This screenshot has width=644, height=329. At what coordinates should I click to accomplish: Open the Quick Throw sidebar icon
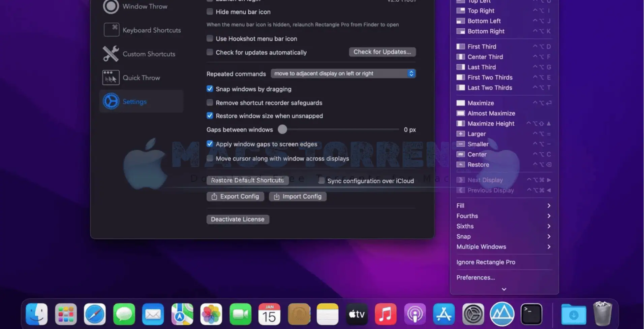(x=111, y=78)
